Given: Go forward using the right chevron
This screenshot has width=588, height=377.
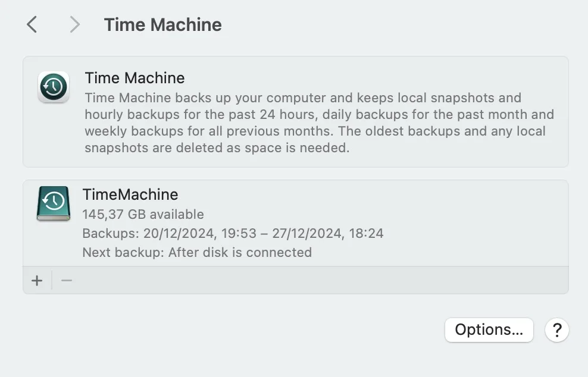Looking at the screenshot, I should pos(74,25).
